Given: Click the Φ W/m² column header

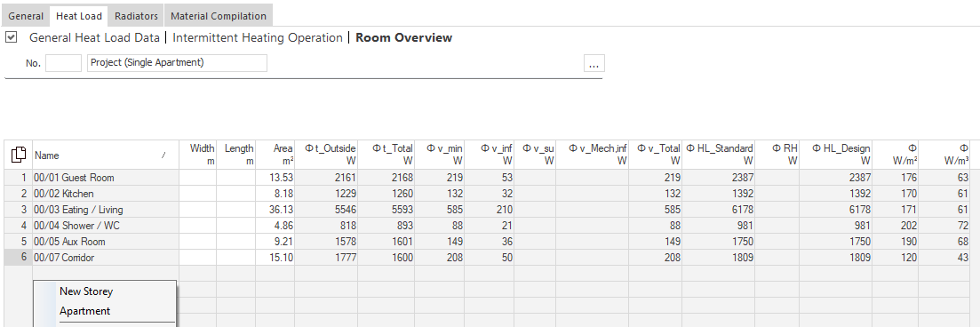Looking at the screenshot, I should (896, 155).
